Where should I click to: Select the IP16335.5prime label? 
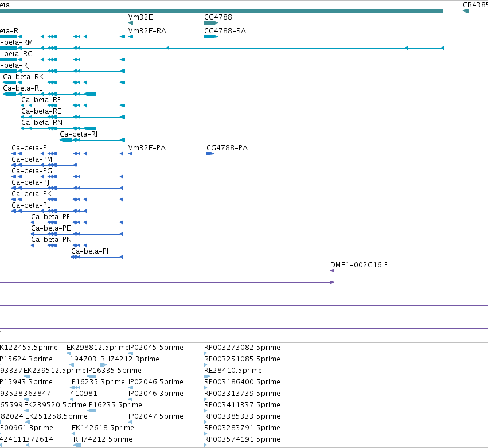tap(114, 371)
